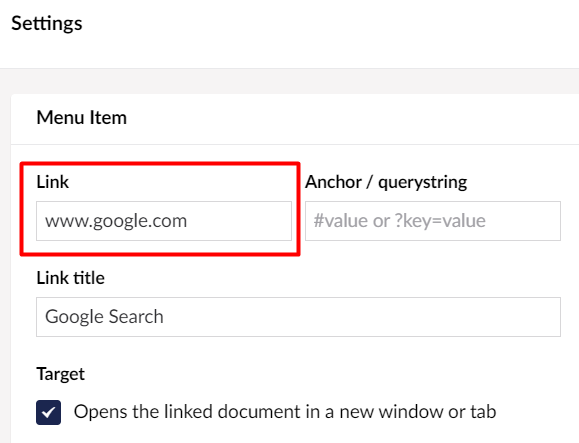
Task: Click the 'Menu Item' panel heading
Action: (x=82, y=118)
